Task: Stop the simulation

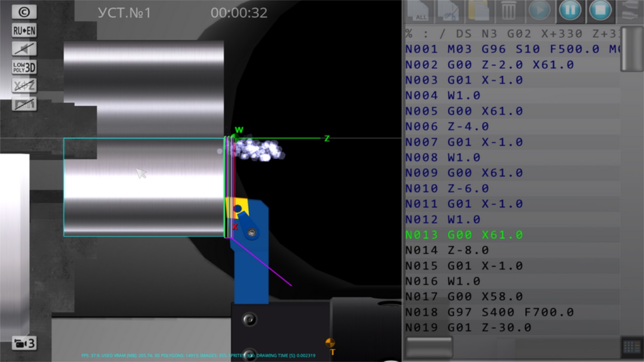Action: 600,11
